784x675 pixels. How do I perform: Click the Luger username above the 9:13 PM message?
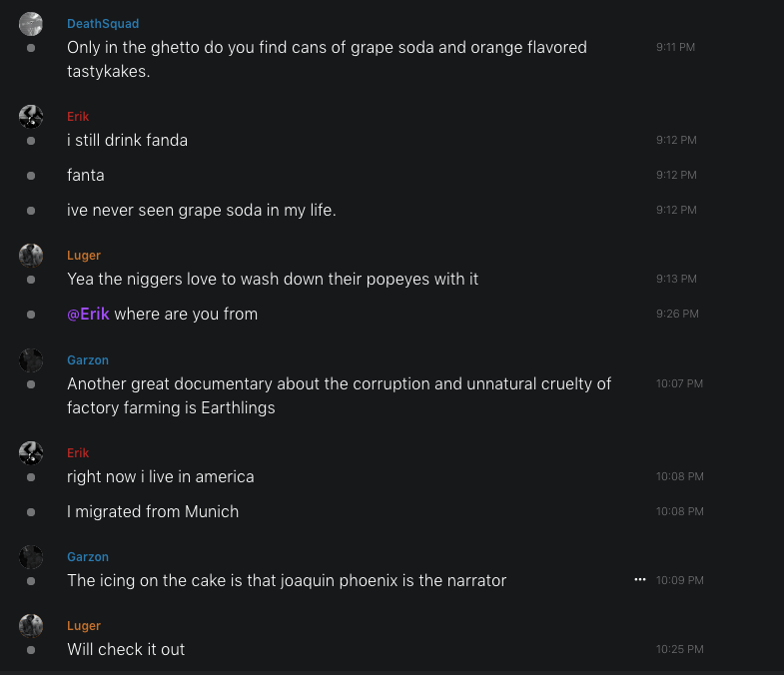click(x=84, y=256)
